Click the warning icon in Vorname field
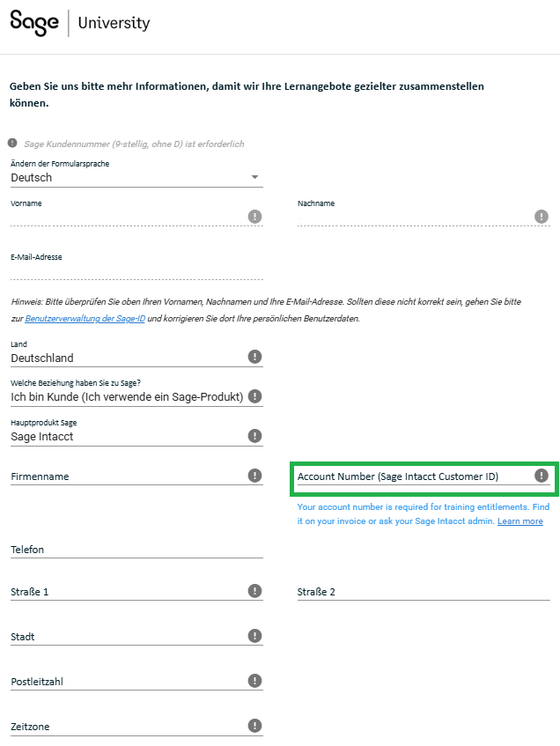Viewport: 560px width, 746px height. [x=254, y=217]
